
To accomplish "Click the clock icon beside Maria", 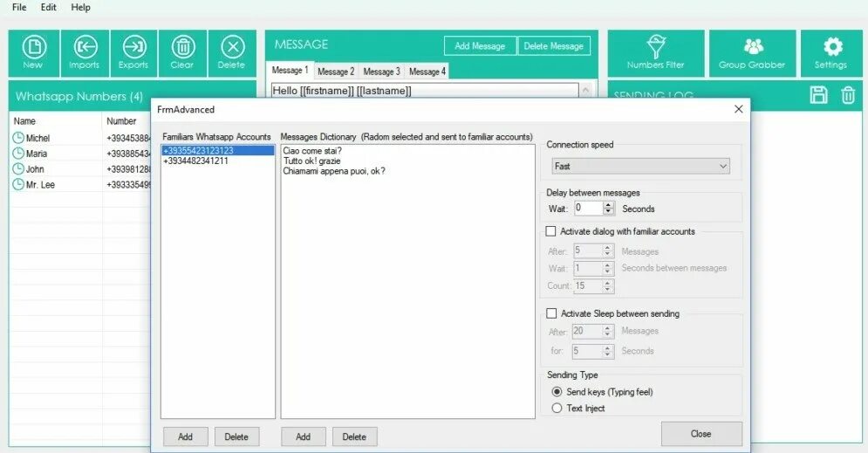I will (18, 154).
